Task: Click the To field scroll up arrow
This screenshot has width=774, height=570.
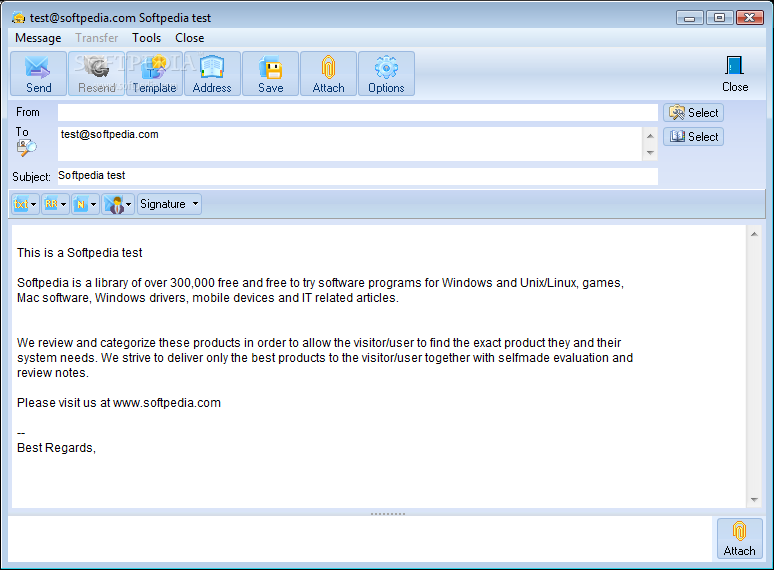Action: tap(650, 136)
